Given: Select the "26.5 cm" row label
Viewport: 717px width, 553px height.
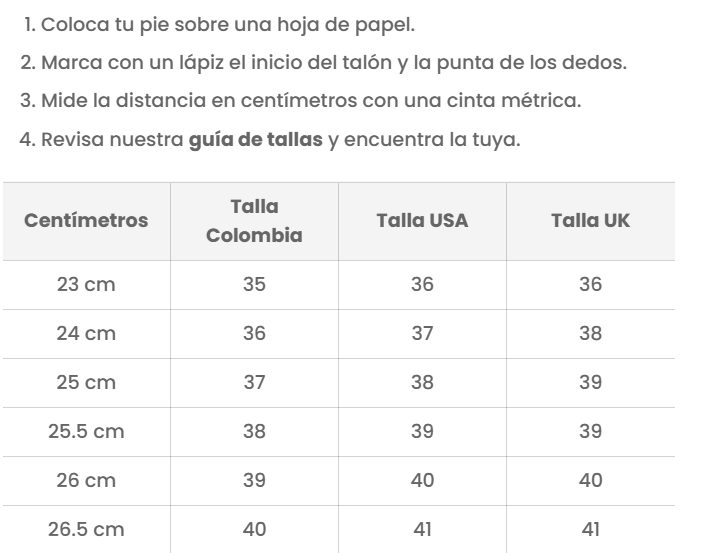Looking at the screenshot, I should point(86,530).
